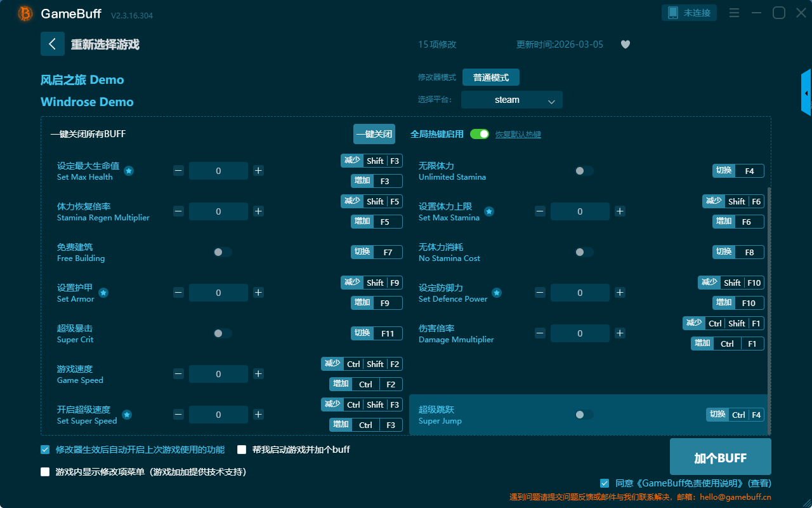The height and width of the screenshot is (508, 812).
Task: Click the back arrow beside 重新选择游戏
Action: [x=53, y=44]
